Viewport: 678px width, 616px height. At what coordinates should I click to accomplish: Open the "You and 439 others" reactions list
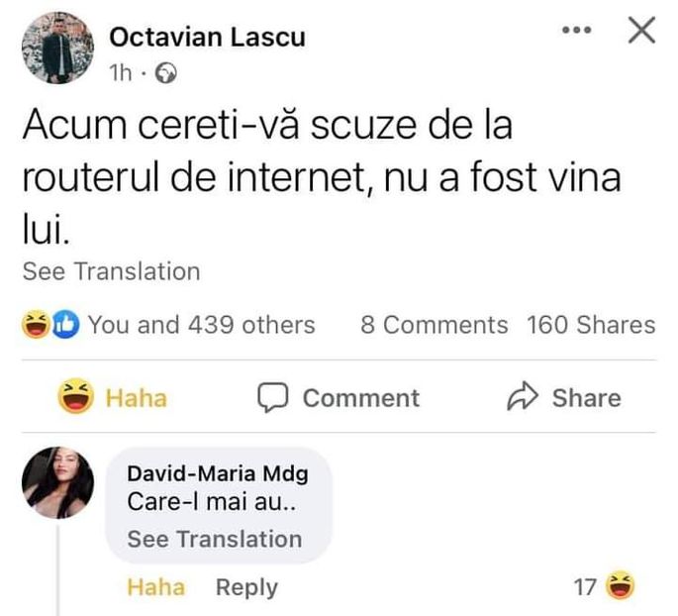click(201, 325)
